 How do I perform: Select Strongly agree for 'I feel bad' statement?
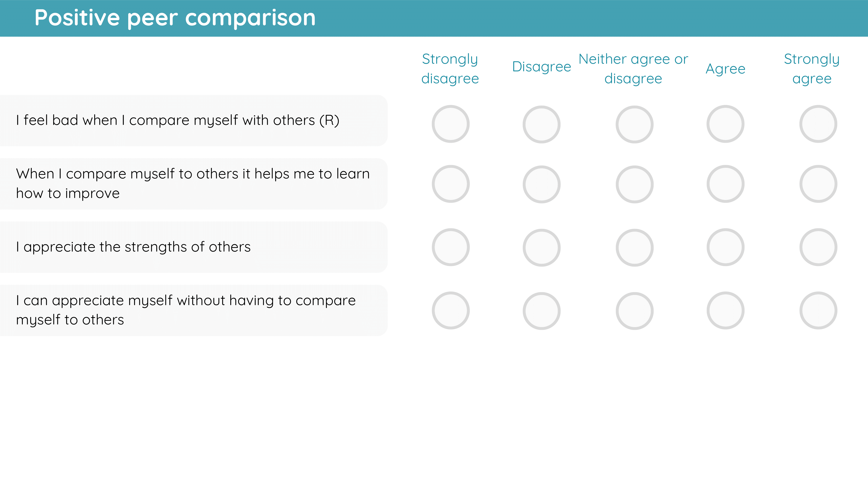(818, 124)
